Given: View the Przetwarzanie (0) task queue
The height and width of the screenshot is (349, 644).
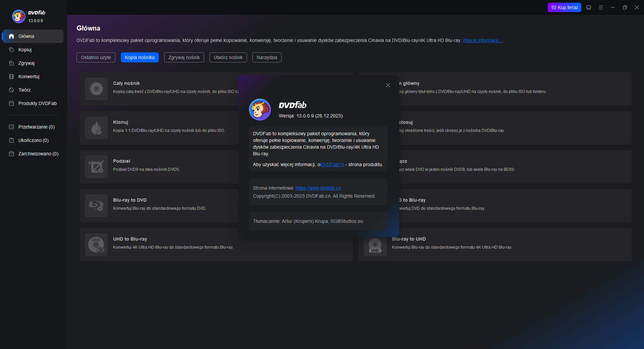Looking at the screenshot, I should (33, 127).
